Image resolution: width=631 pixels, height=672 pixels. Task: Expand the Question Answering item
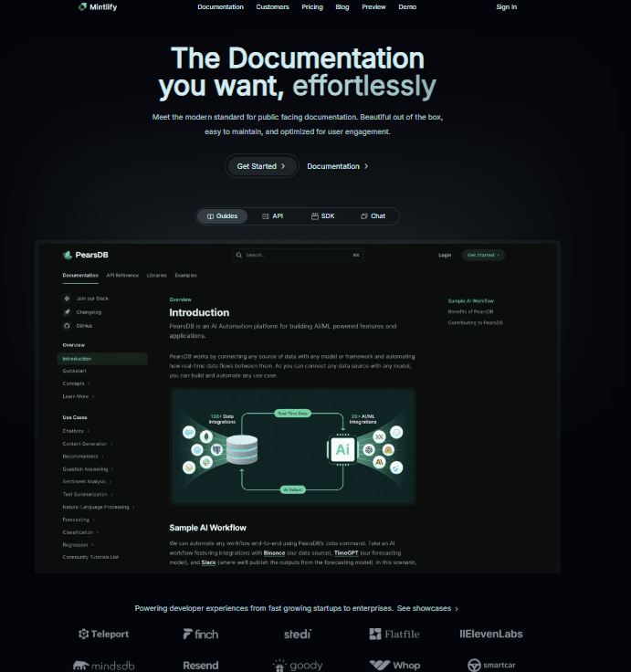point(89,469)
